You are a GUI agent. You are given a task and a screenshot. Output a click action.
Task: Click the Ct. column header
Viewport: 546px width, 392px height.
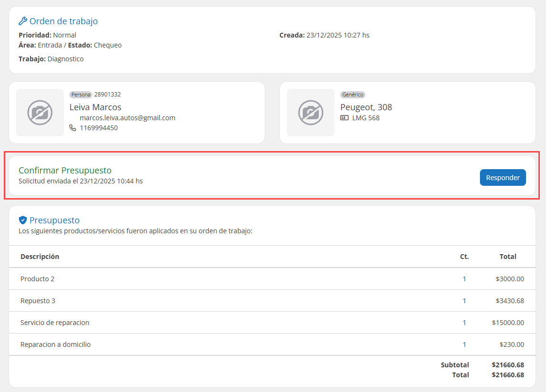pos(464,257)
